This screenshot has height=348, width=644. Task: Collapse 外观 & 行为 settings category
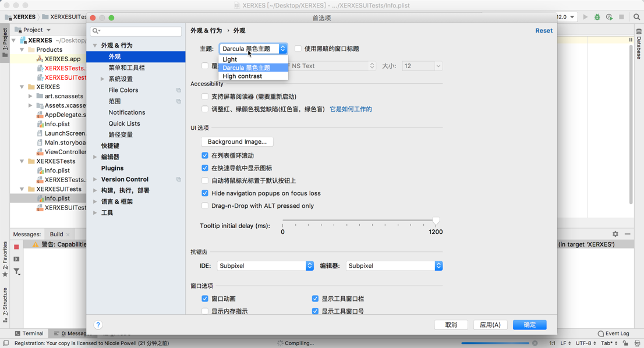pyautogui.click(x=95, y=45)
